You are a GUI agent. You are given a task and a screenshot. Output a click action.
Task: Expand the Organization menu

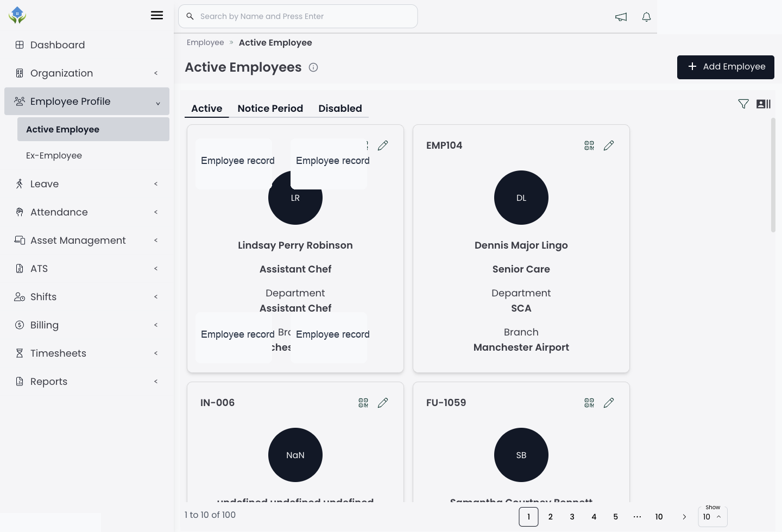point(87,73)
